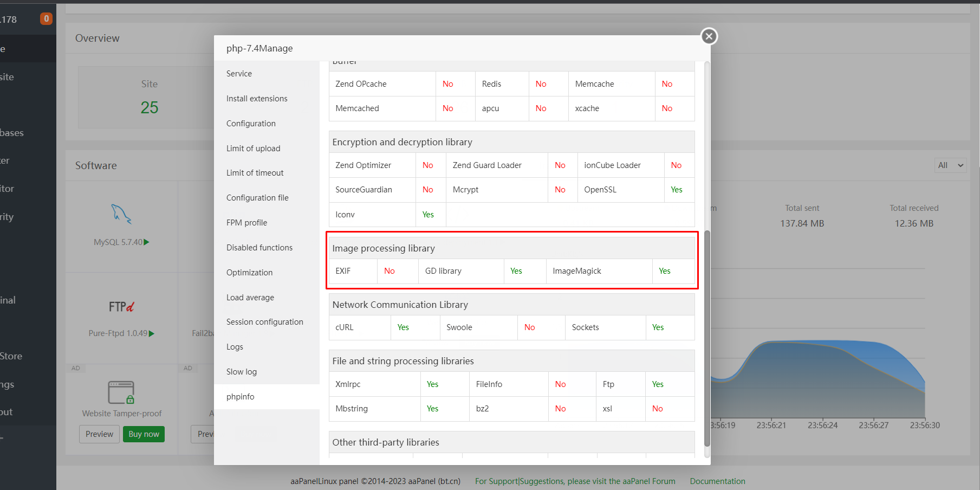Click the Mbstring cell
This screenshot has height=490, width=980.
pos(375,409)
